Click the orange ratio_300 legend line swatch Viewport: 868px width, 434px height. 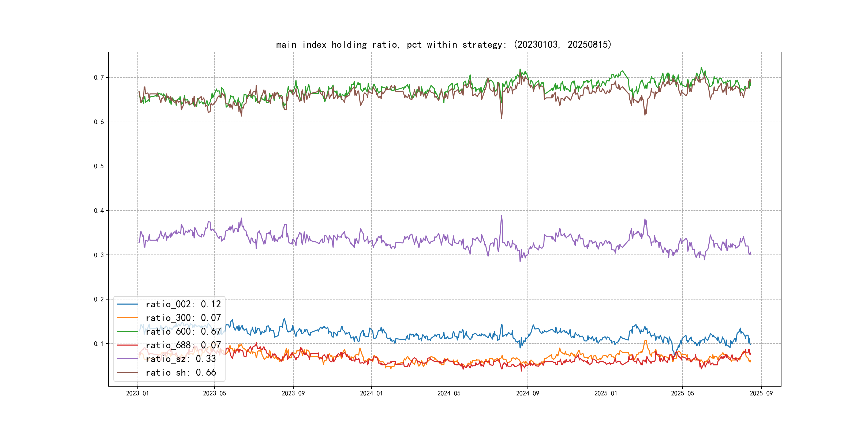point(127,318)
